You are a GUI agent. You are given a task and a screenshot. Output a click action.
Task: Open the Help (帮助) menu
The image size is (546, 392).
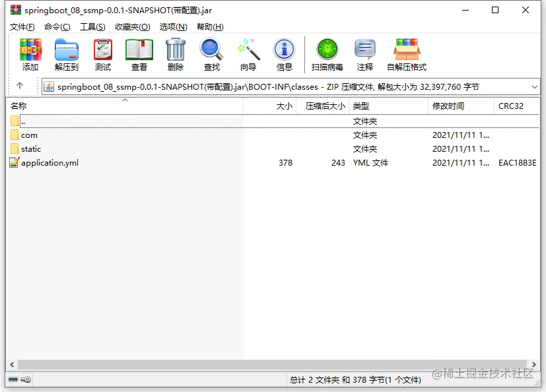click(x=210, y=27)
